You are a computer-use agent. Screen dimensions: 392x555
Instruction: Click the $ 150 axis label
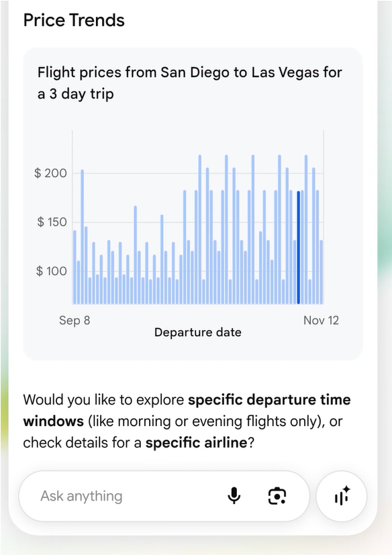(52, 222)
